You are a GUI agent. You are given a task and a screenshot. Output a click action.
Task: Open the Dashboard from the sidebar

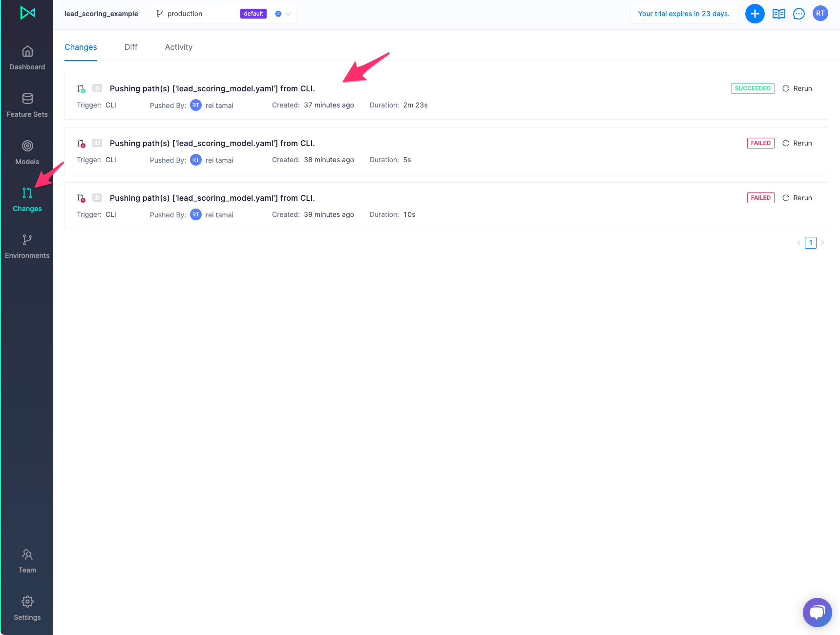27,58
